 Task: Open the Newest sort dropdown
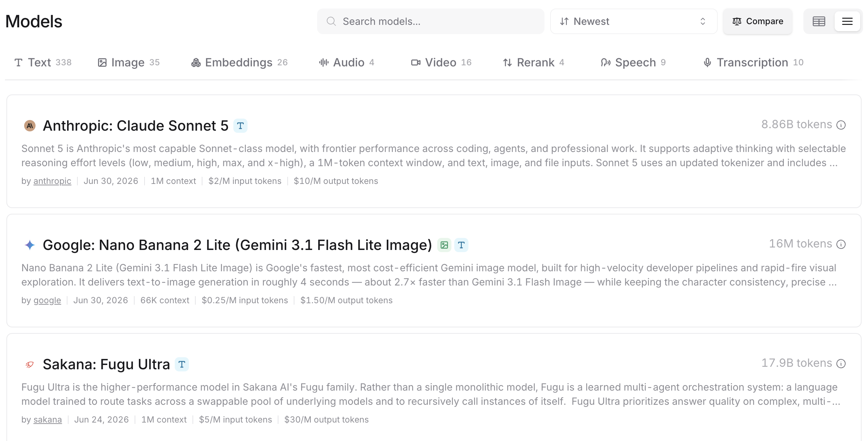click(x=634, y=21)
